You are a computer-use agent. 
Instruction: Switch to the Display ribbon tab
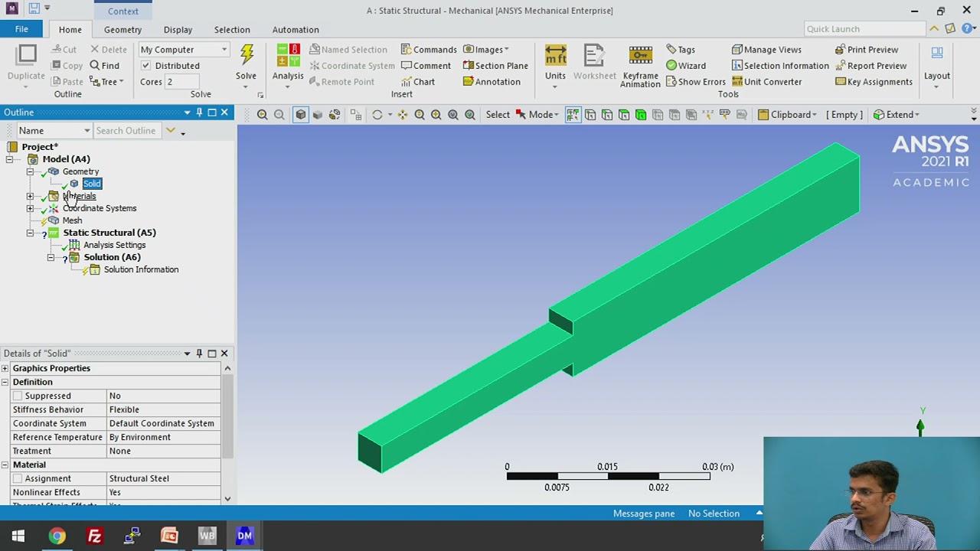click(x=178, y=30)
